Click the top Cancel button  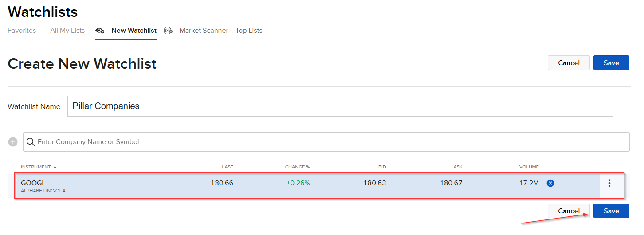pyautogui.click(x=569, y=63)
